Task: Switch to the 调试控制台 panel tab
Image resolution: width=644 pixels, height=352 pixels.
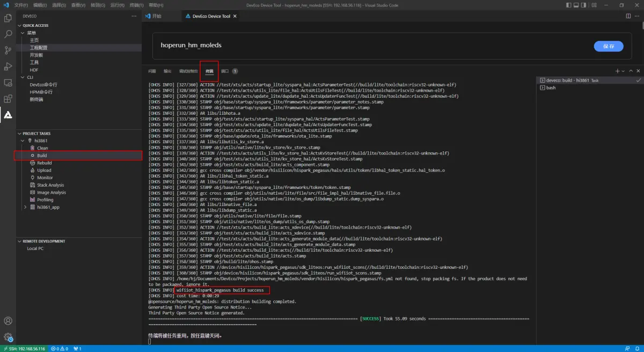Action: click(188, 71)
